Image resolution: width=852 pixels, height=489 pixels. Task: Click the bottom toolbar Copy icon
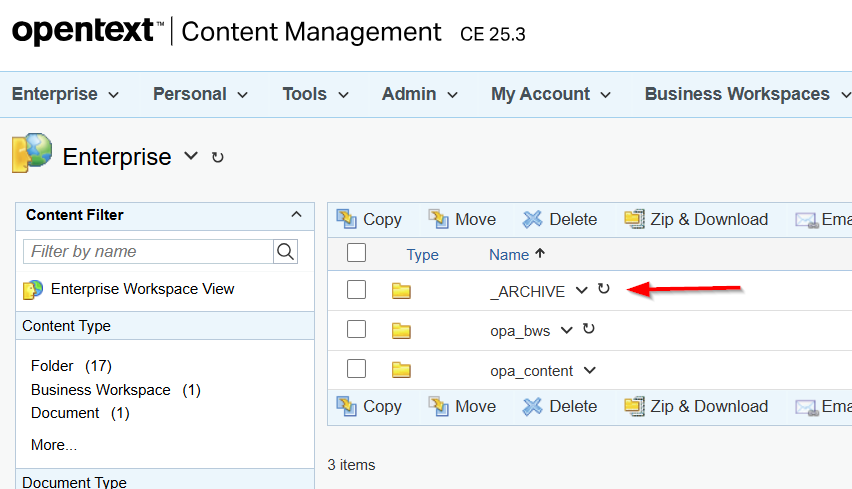click(346, 406)
